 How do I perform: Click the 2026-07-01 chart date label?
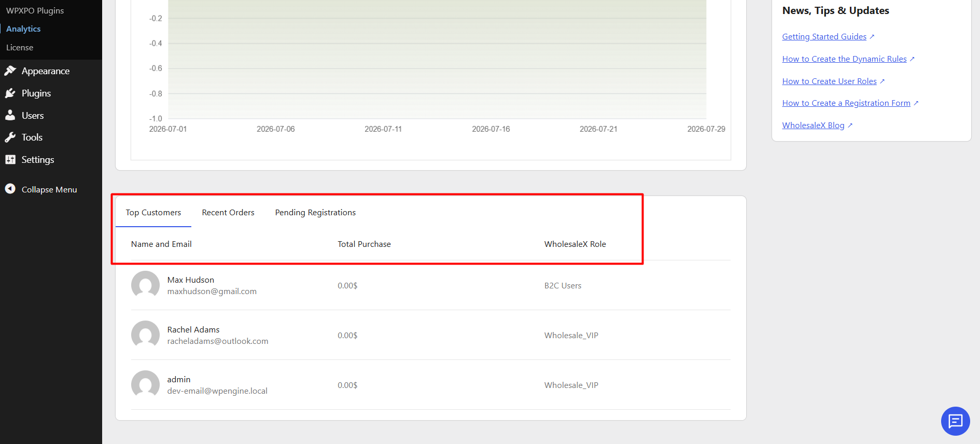point(168,129)
